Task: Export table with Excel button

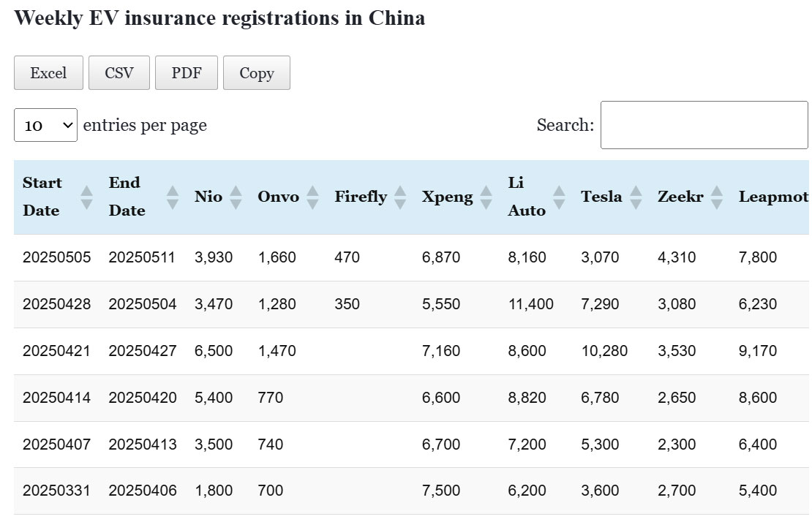Action: pos(48,73)
